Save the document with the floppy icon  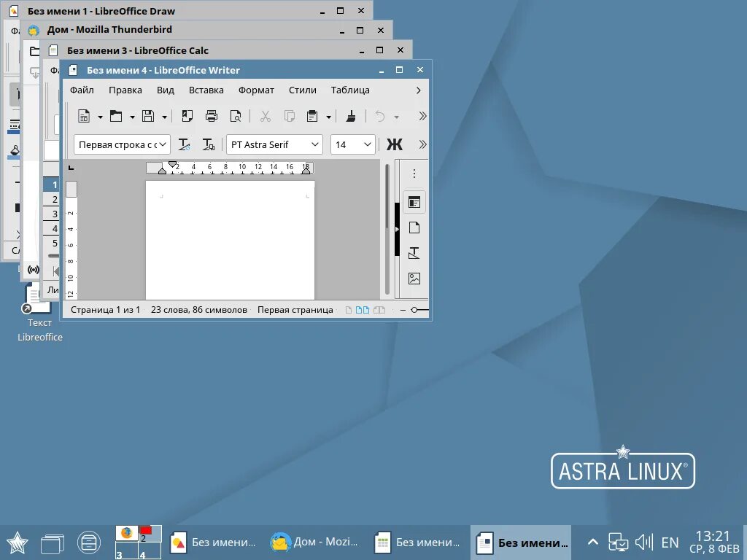(x=148, y=116)
